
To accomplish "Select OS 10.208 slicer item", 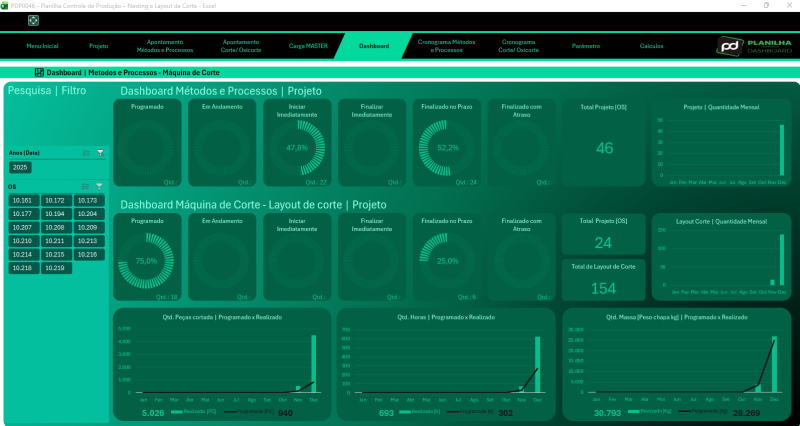I will 55,228.
